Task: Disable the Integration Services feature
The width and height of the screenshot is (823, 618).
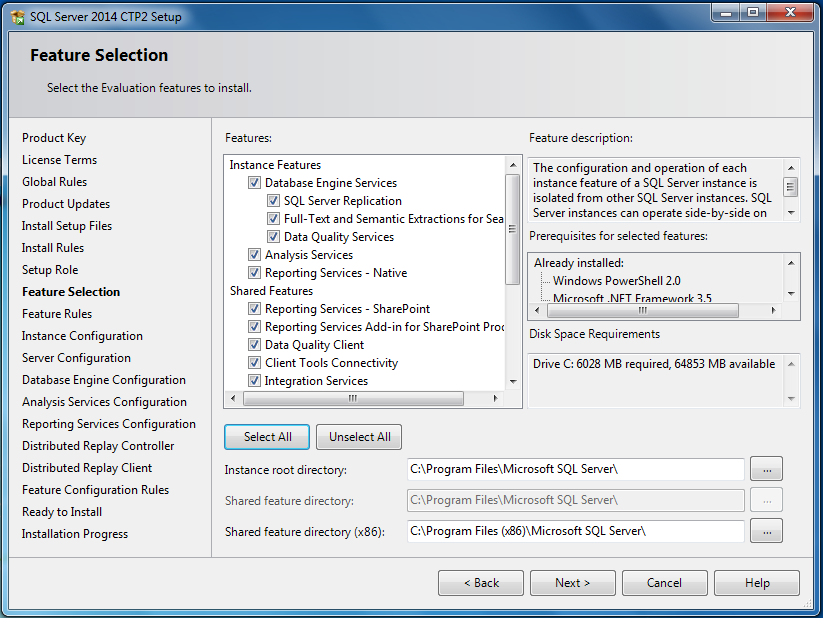Action: point(254,380)
